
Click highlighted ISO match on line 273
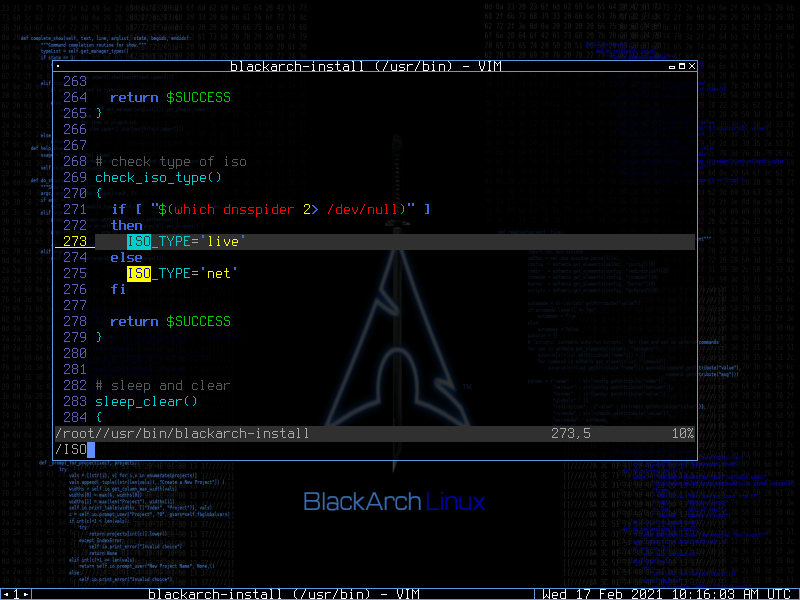(139, 241)
